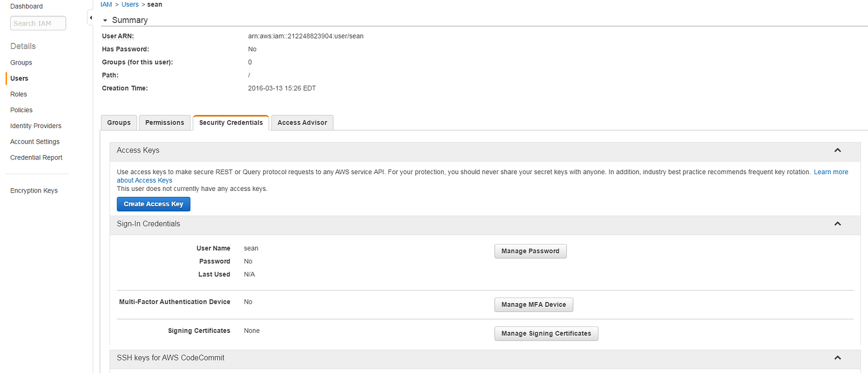Go to Encryption Keys in sidebar

tap(34, 191)
